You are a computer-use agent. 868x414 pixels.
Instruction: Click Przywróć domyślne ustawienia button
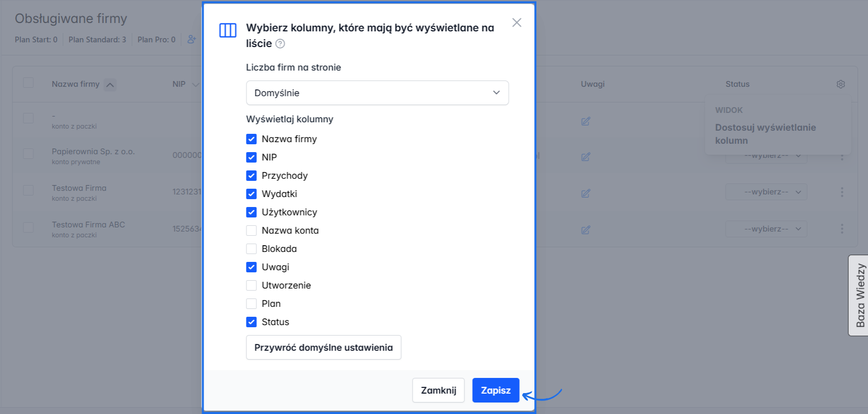323,348
